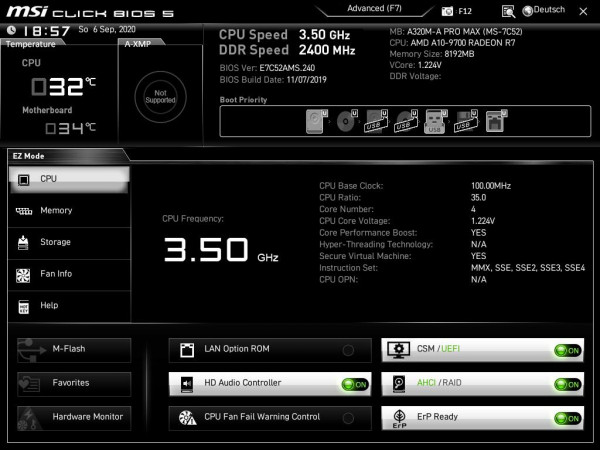Select the hard disk boot priority icon
Viewport: 600px width, 450px height.
tap(317, 121)
